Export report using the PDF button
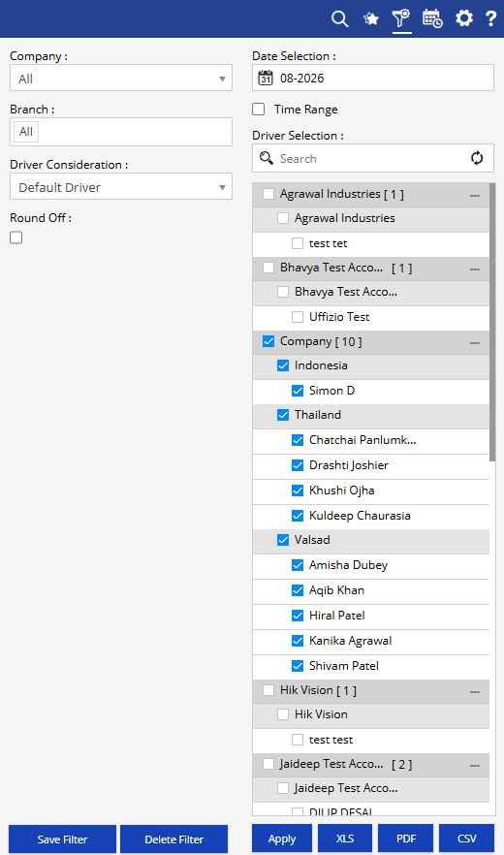Image resolution: width=504 pixels, height=855 pixels. click(x=406, y=839)
